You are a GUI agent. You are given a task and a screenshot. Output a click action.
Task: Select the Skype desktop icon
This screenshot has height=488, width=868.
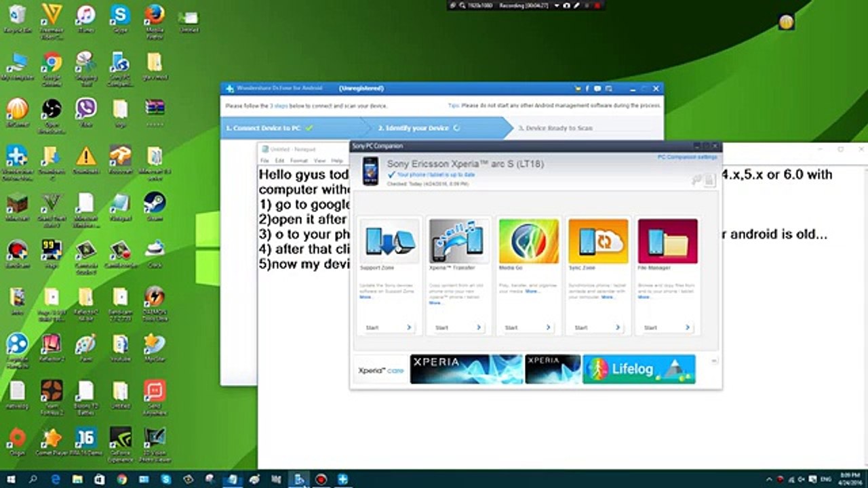pyautogui.click(x=121, y=19)
